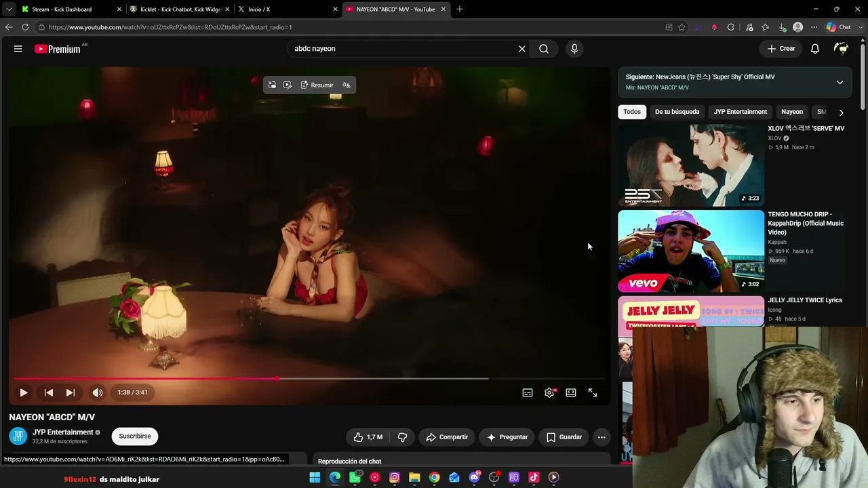The image size is (868, 488).
Task: Click the translate icon in the video overlay
Action: click(x=347, y=85)
